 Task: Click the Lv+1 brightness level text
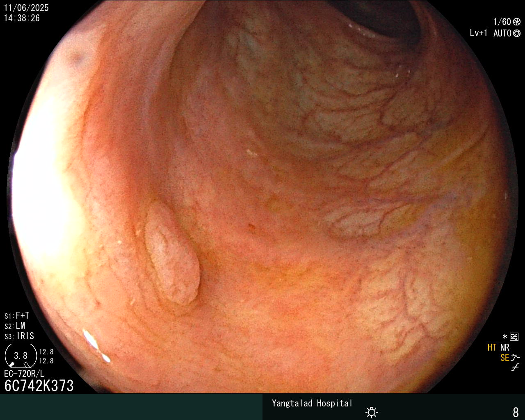[479, 33]
